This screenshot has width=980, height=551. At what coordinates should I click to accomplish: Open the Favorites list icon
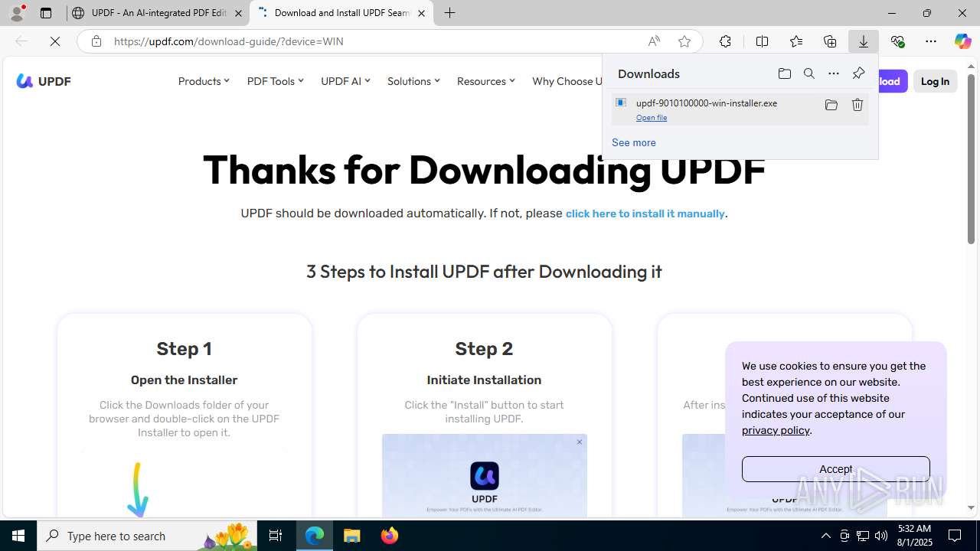coord(796,41)
